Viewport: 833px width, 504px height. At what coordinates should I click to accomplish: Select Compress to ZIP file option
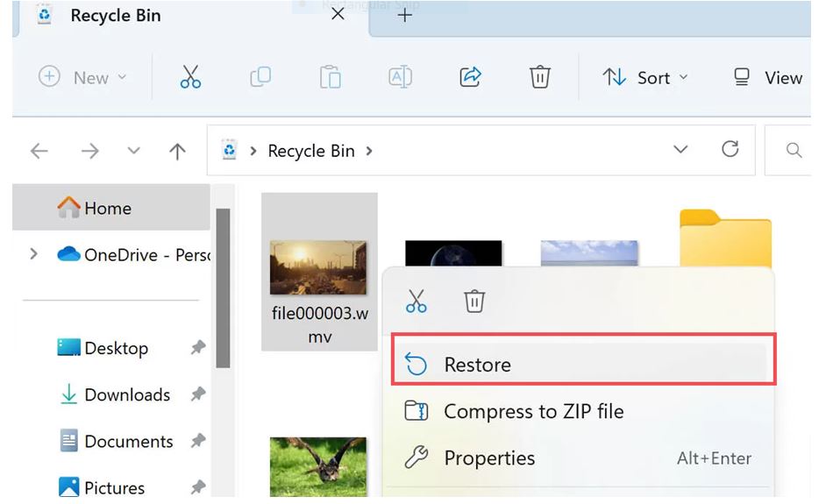pos(533,411)
